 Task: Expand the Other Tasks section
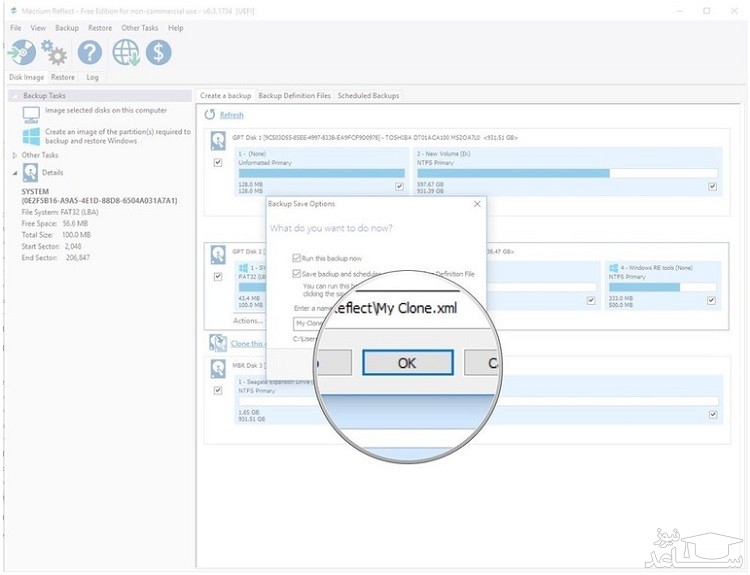14,156
